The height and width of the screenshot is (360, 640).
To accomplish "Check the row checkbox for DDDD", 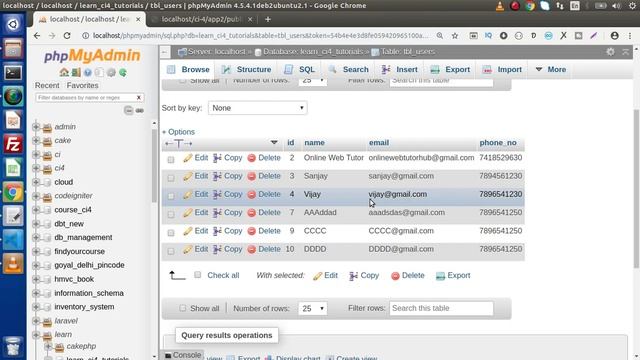I will click(x=171, y=251).
